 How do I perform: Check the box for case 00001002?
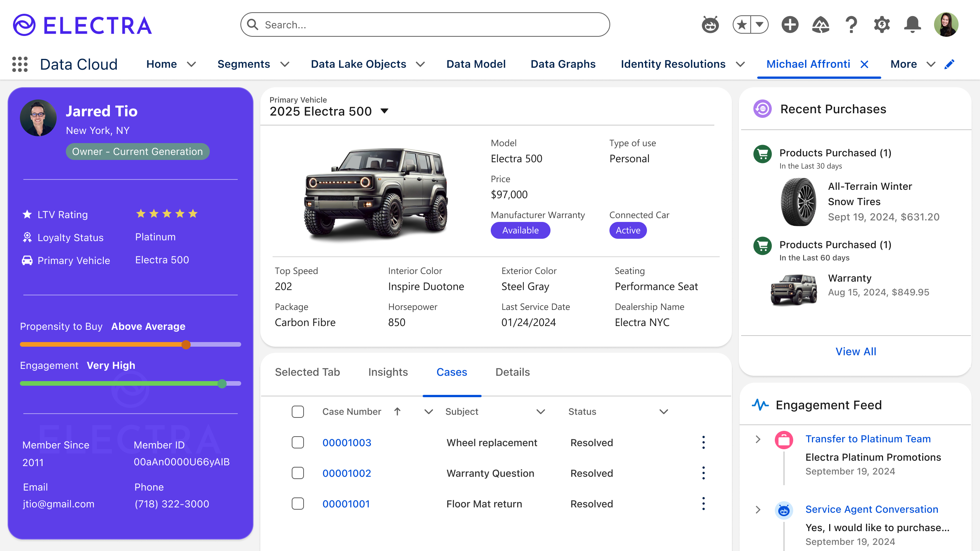pos(298,473)
